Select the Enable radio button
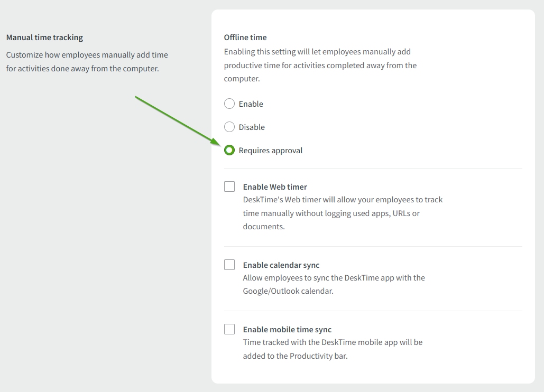The height and width of the screenshot is (392, 544). (229, 104)
